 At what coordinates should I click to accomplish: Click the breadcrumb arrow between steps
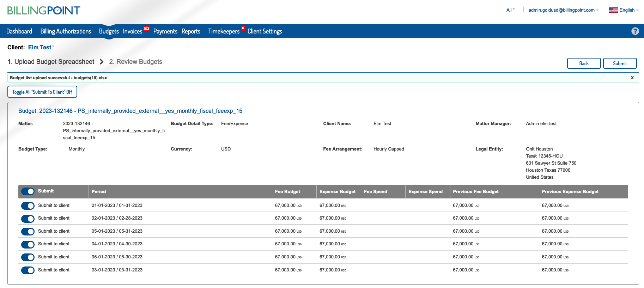pyautogui.click(x=102, y=62)
